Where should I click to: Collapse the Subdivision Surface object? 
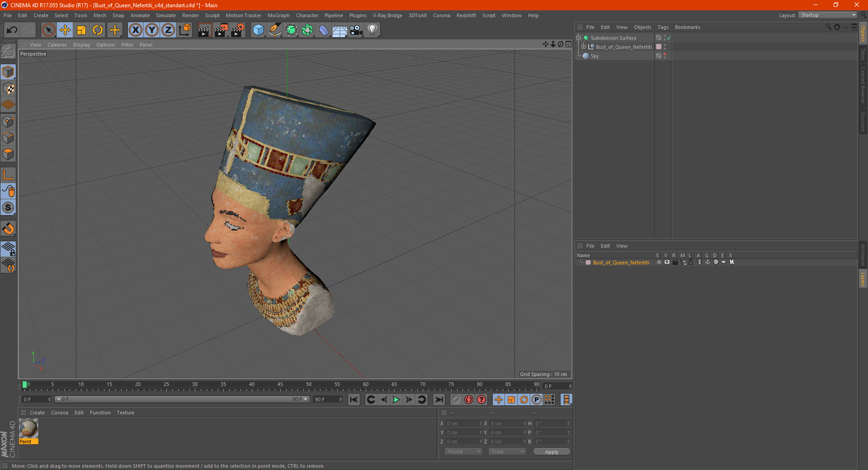coord(578,38)
